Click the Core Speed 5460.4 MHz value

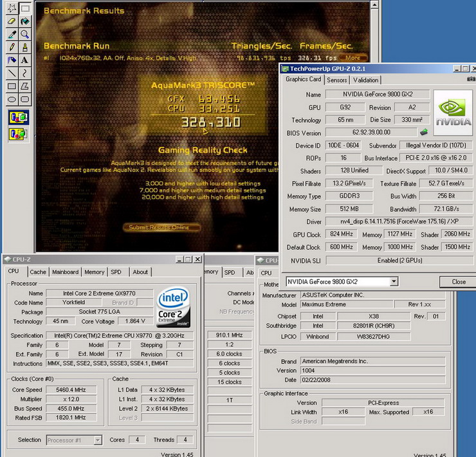pos(71,390)
